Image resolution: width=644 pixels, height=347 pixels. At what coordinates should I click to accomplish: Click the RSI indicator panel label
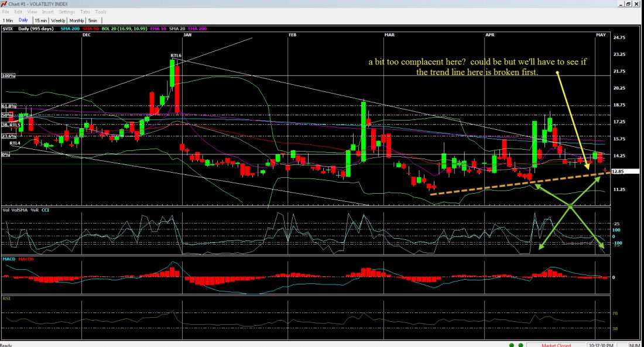click(x=7, y=298)
